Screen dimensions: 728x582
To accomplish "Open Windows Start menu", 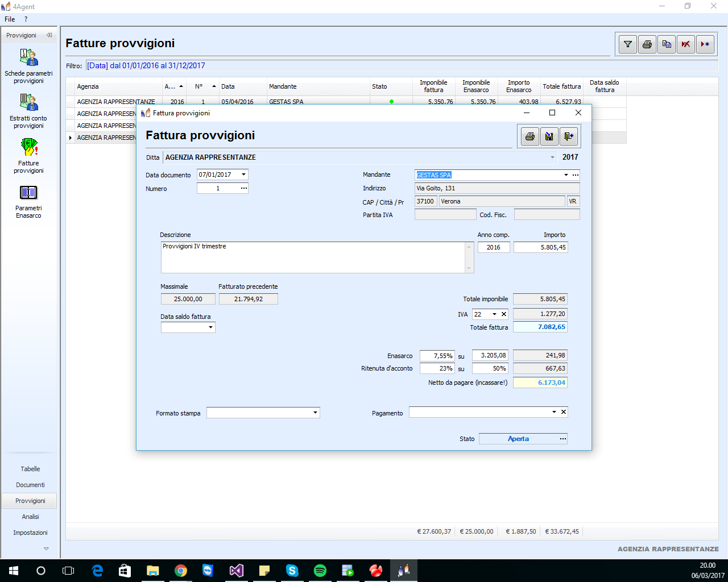I will click(14, 571).
